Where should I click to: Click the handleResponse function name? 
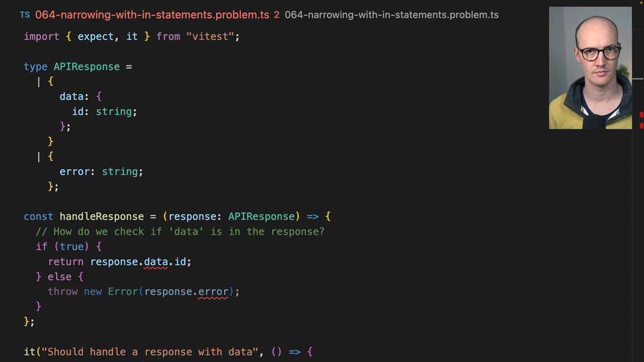coord(101,217)
